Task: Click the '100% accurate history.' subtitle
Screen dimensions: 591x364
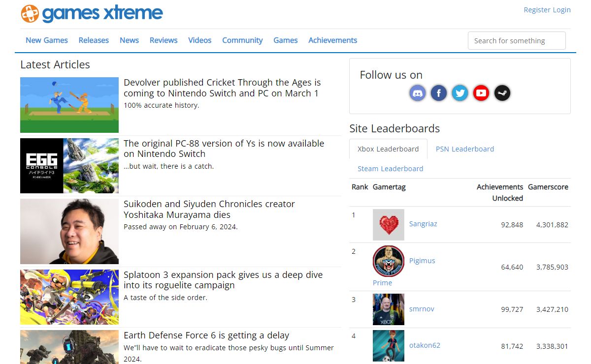Action: click(x=162, y=105)
